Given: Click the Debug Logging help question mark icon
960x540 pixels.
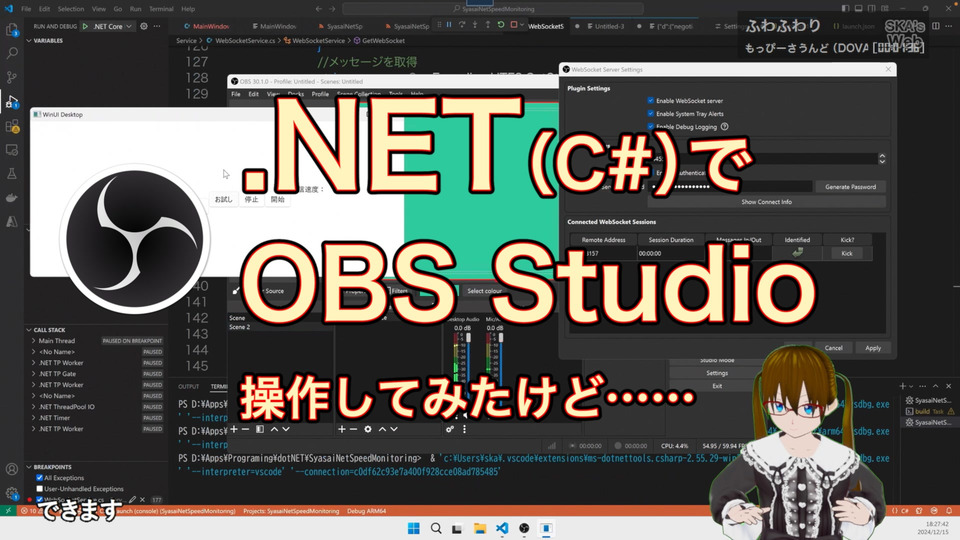Looking at the screenshot, I should pos(724,127).
